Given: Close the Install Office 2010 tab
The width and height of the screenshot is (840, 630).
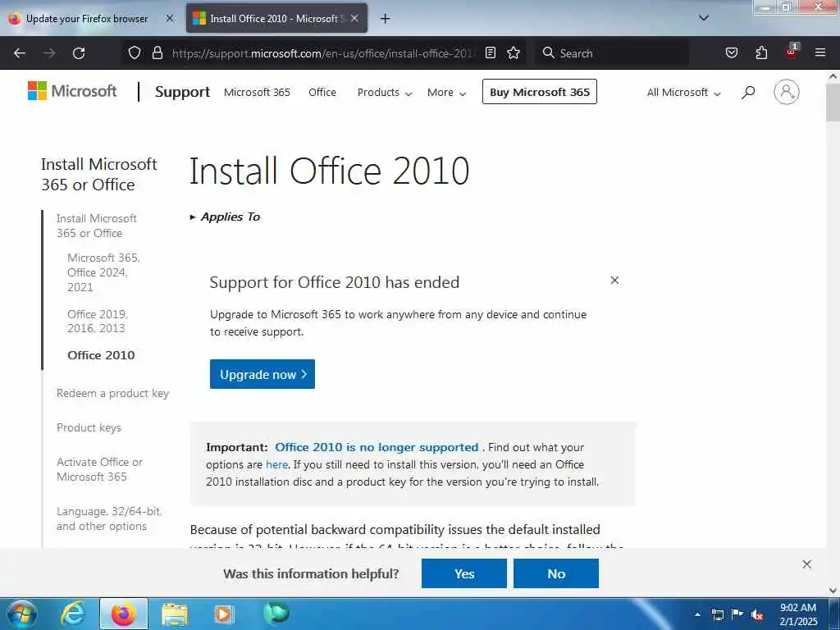Looking at the screenshot, I should pos(354,18).
